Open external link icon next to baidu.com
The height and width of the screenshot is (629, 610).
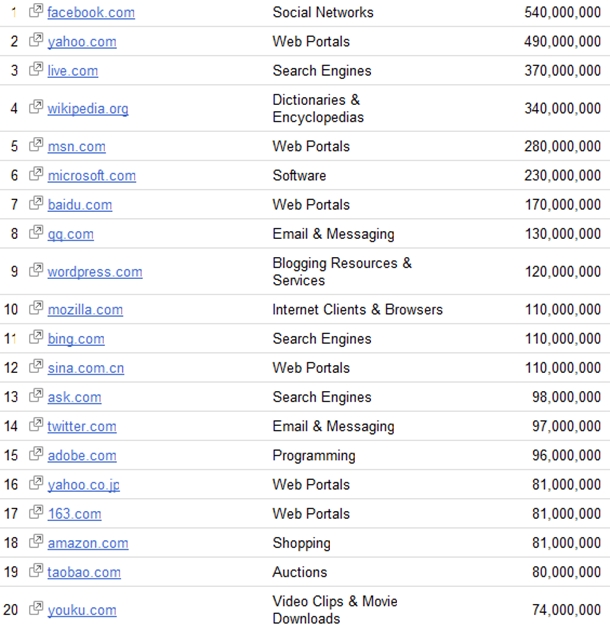36,203
